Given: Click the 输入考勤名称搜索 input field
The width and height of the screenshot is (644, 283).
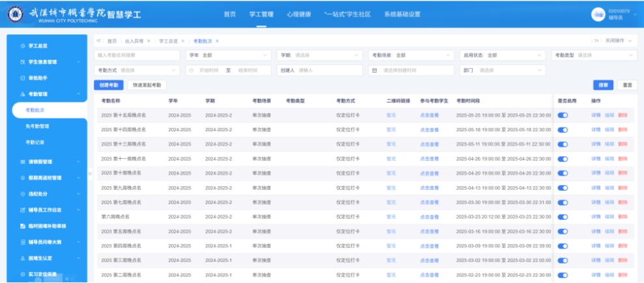Looking at the screenshot, I should [x=137, y=55].
